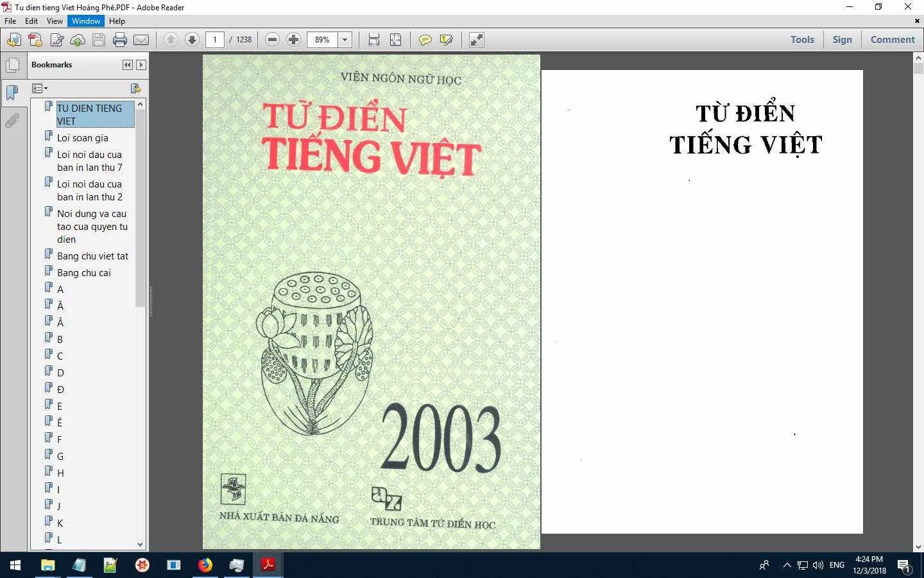Open Firefox from the taskbar
This screenshot has width=924, height=578.
[205, 565]
